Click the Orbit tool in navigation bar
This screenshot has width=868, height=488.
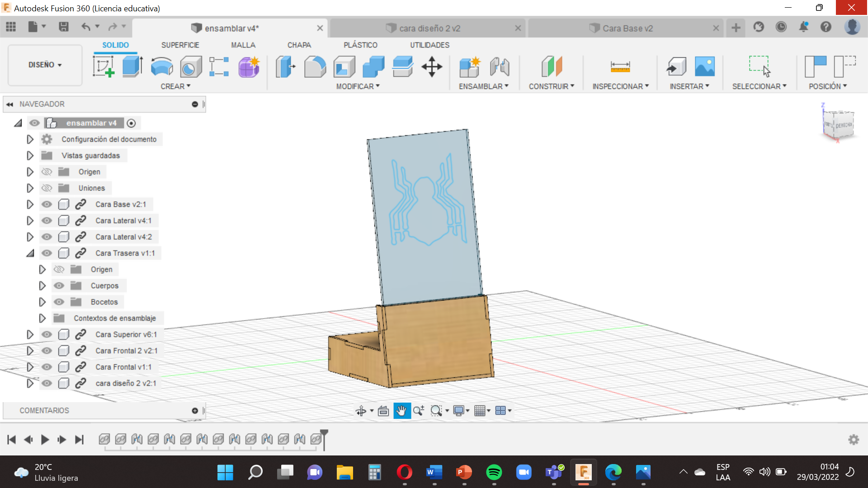click(361, 411)
